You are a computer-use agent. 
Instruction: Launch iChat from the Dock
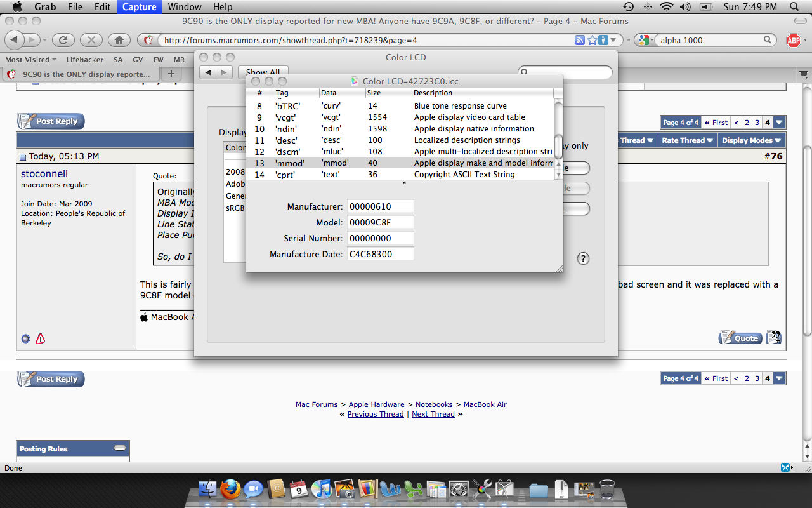pyautogui.click(x=253, y=489)
